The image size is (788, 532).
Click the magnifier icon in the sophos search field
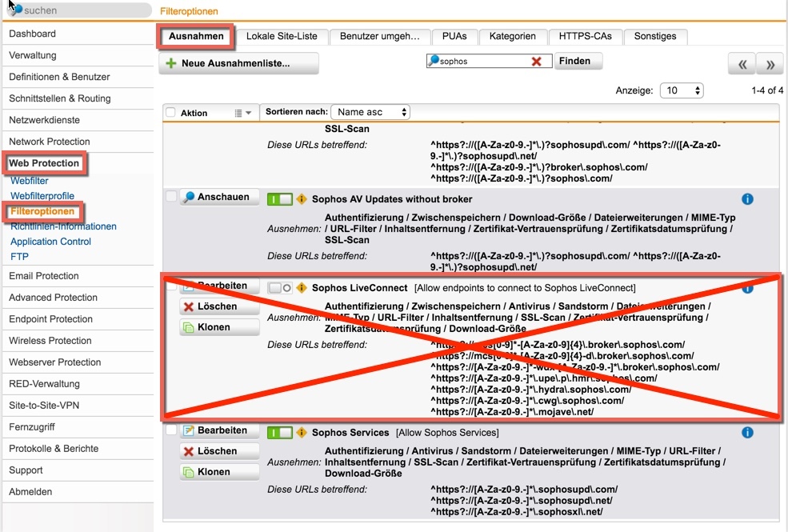coord(433,60)
